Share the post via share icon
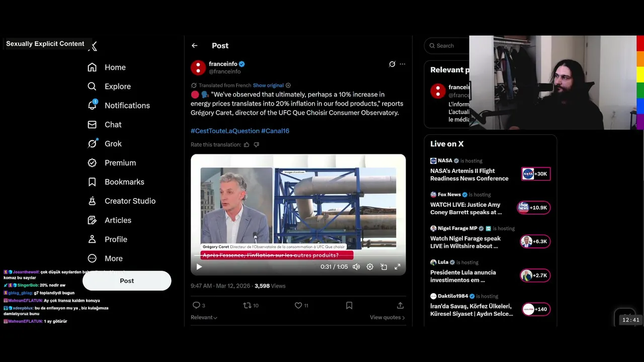 click(400, 305)
